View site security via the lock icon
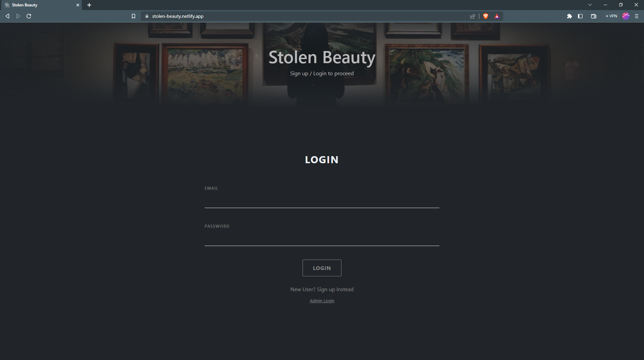Screen dimensions: 644x360 pyautogui.click(x=147, y=16)
